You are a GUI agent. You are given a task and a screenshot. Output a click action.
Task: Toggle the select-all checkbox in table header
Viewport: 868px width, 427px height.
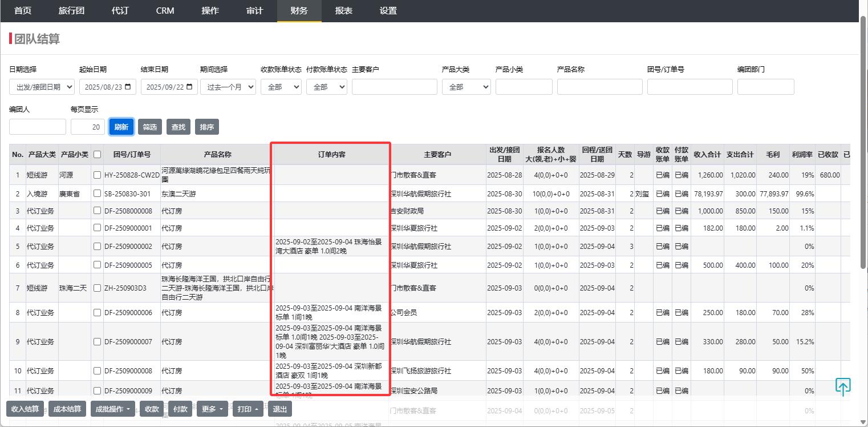click(97, 154)
